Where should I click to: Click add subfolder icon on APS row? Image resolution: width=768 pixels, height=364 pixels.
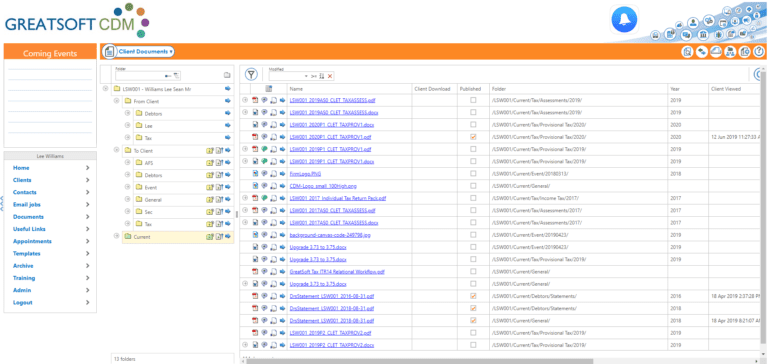[x=210, y=163]
